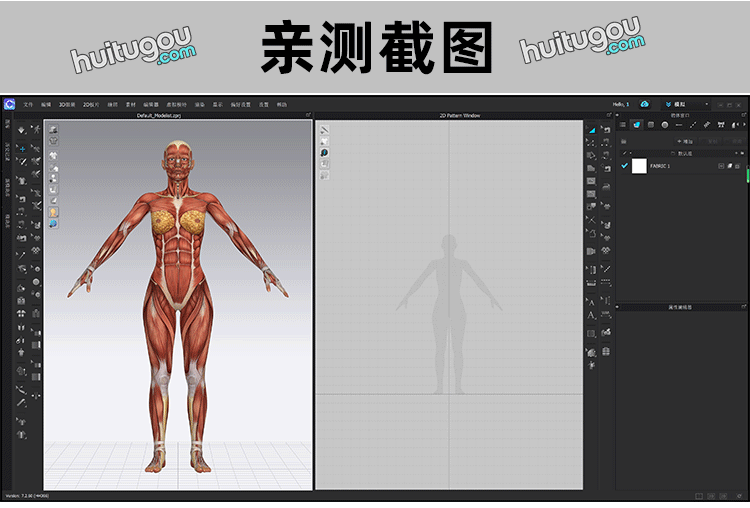Click the button tab circle icon in Object Browser
Viewport: 750px width, 508px height.
(664, 125)
